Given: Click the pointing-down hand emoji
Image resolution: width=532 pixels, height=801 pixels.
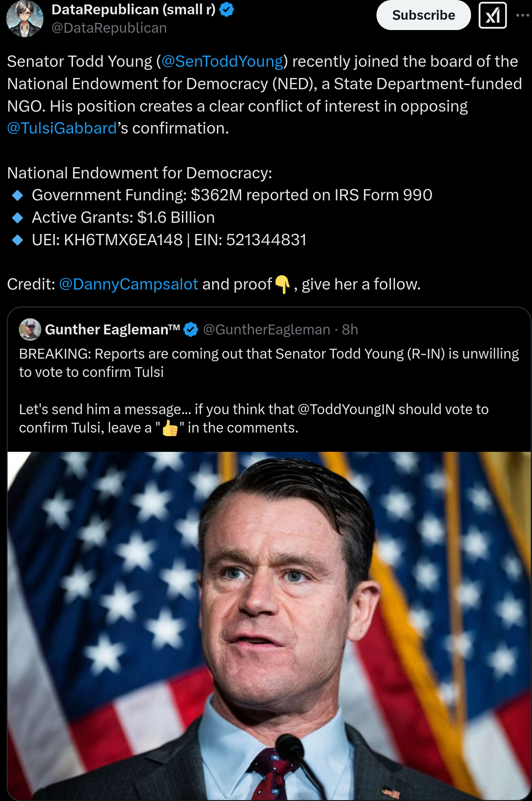Looking at the screenshot, I should click(282, 284).
